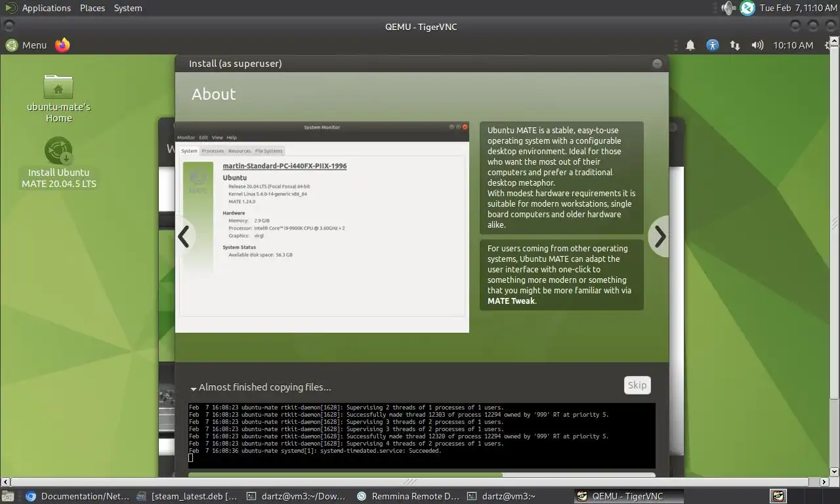
Task: Switch to QEMU - TigerVNC taskbar window
Action: [x=628, y=496]
